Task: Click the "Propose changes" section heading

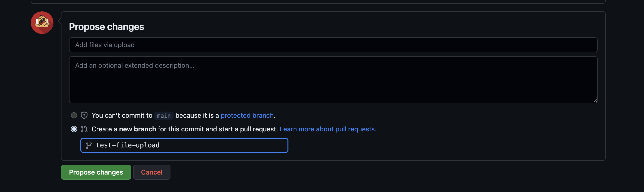Action: point(106,27)
